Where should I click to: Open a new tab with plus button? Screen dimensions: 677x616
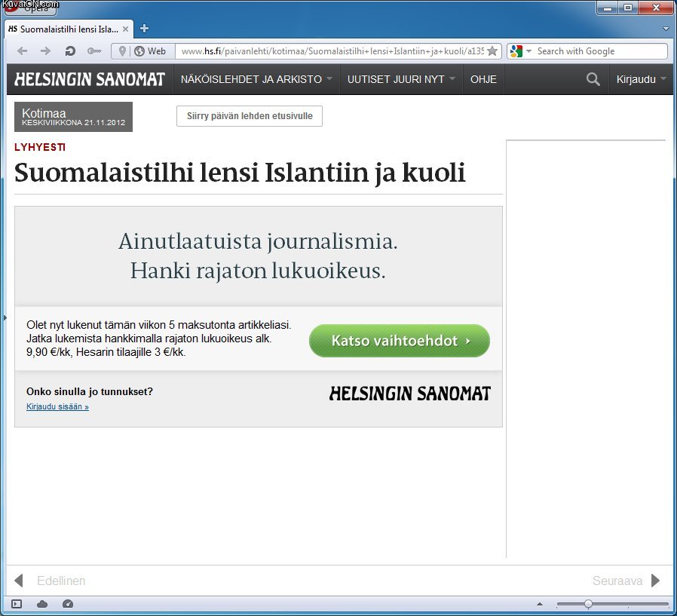click(x=145, y=29)
